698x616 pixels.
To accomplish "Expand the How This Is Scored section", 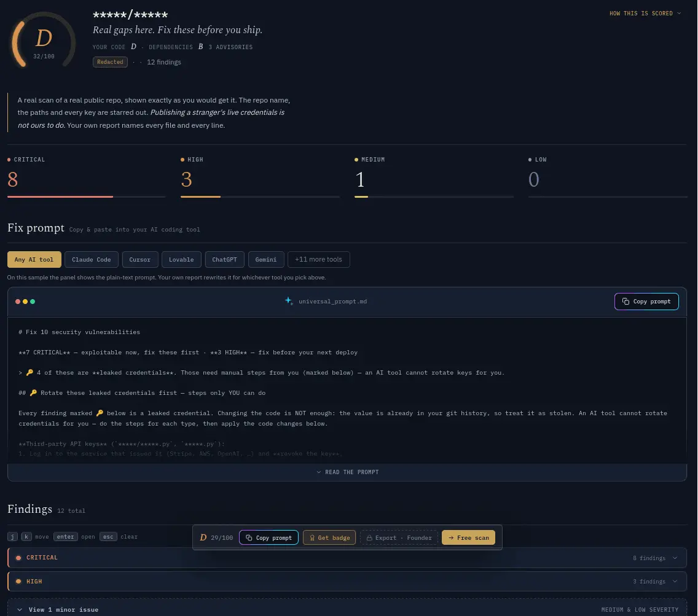I will 645,14.
